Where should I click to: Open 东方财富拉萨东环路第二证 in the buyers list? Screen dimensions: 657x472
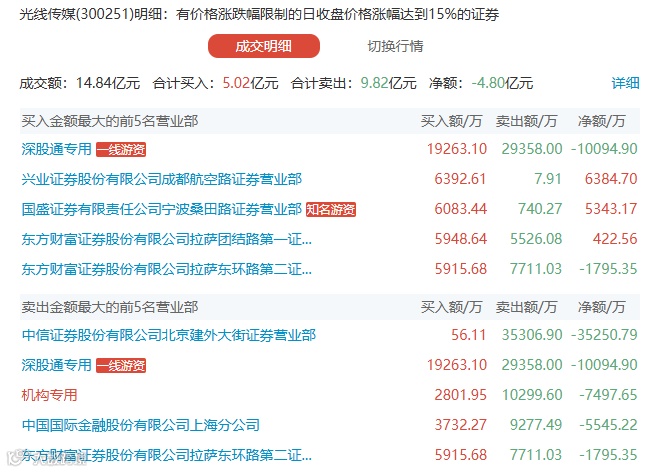coord(167,269)
